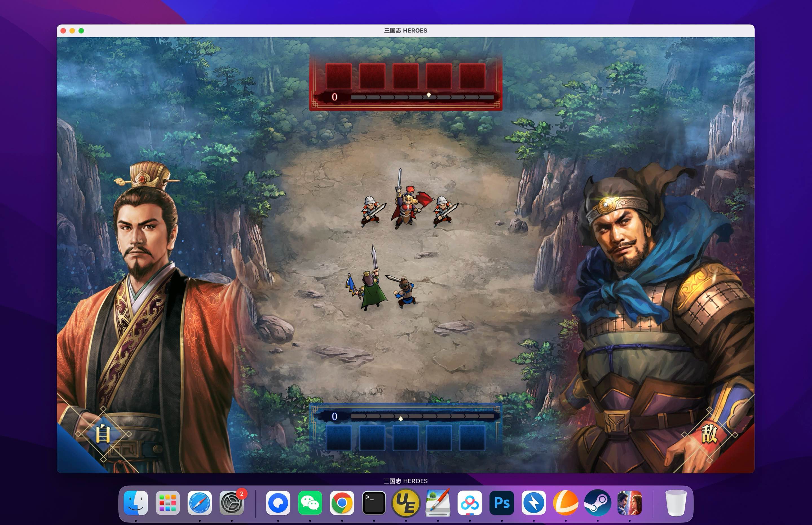Click the player blue gauge bar
Image resolution: width=812 pixels, height=525 pixels.
click(422, 416)
